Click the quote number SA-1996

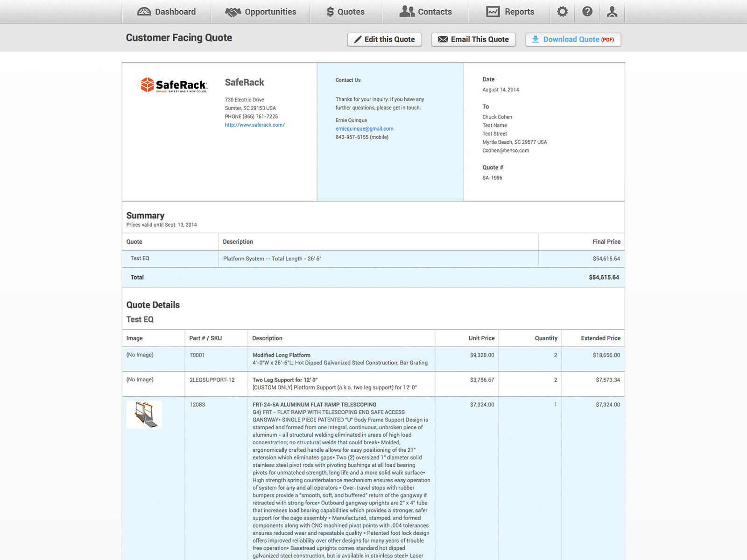(492, 178)
